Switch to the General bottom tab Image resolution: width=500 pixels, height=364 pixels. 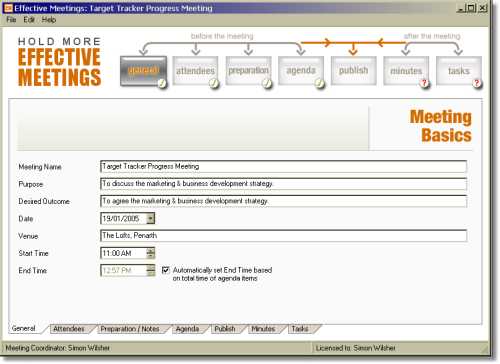coord(24,328)
